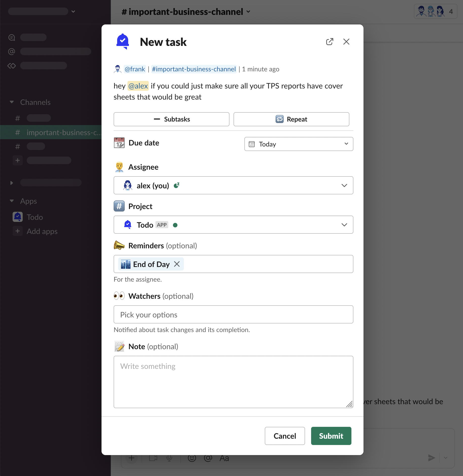Click the mentions @ icon in sidebar
The height and width of the screenshot is (476, 463).
[x=12, y=51]
